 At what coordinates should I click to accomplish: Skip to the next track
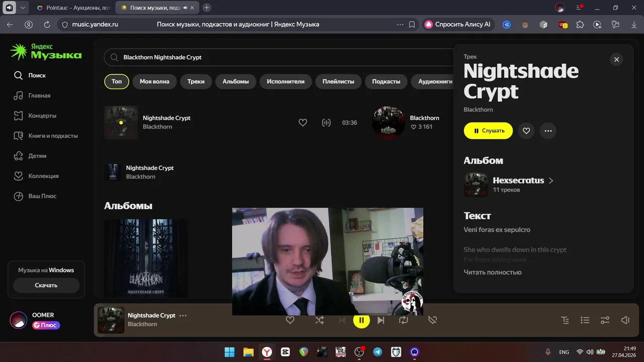pyautogui.click(x=381, y=320)
